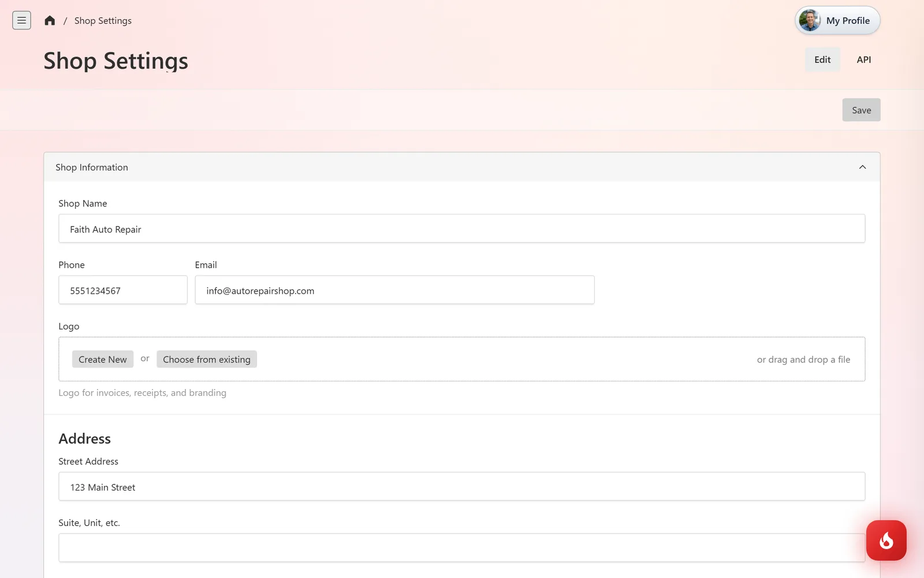
Task: Focus the Suite, Unit, etc. field
Action: point(461,547)
